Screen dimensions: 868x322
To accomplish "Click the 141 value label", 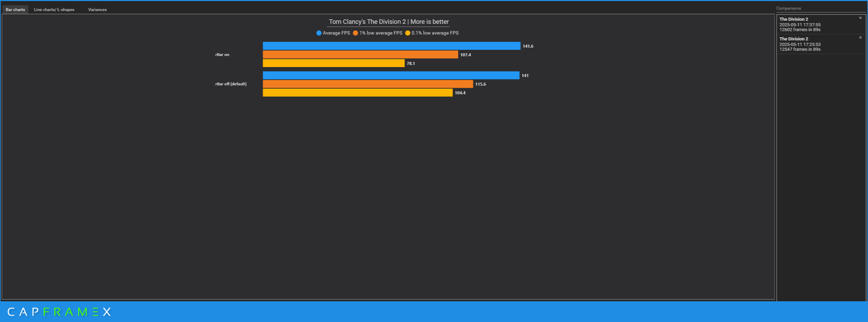I will click(525, 76).
